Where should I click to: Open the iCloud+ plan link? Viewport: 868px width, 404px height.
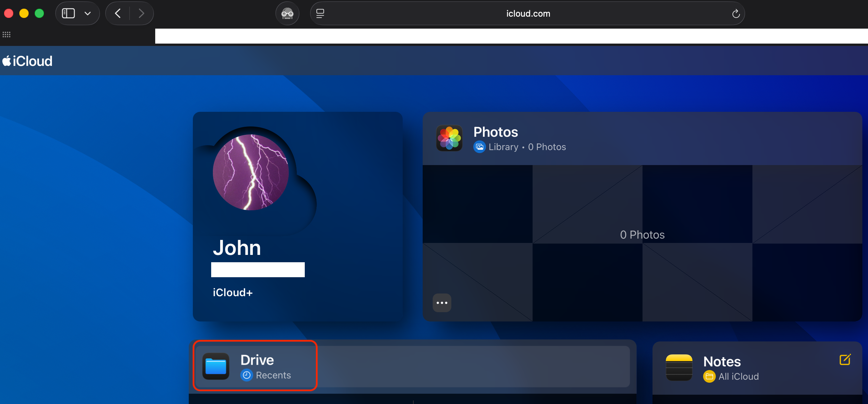pos(232,293)
